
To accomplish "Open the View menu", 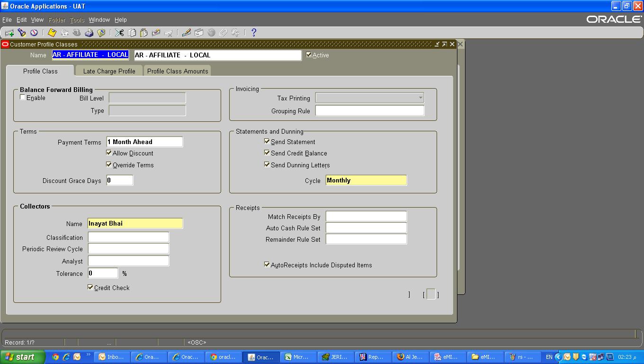I will coord(37,20).
